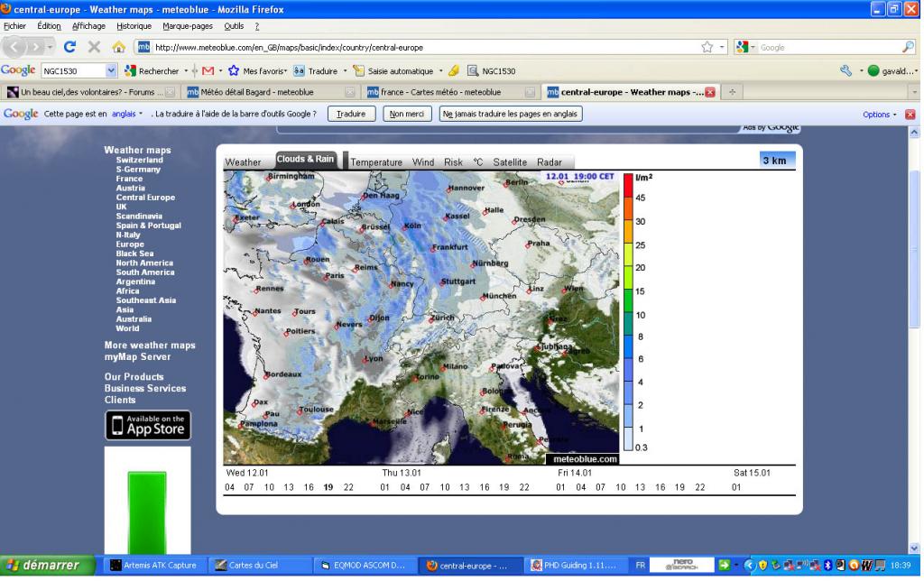Click the page vertical scrollbar thumb

914,247
